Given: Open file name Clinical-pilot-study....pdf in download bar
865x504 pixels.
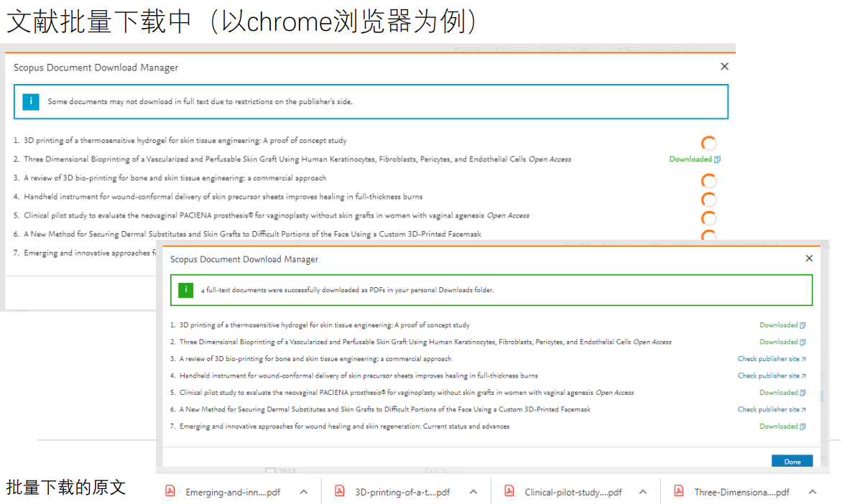Looking at the screenshot, I should point(573,493).
